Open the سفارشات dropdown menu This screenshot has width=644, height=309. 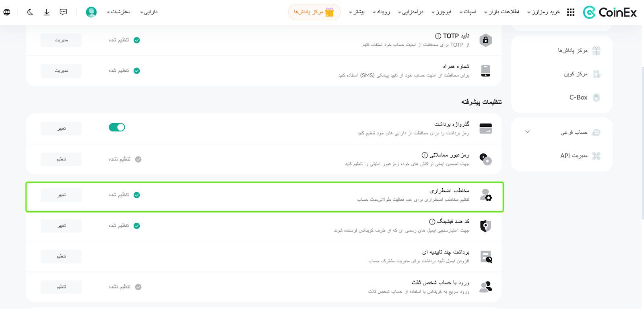(118, 12)
